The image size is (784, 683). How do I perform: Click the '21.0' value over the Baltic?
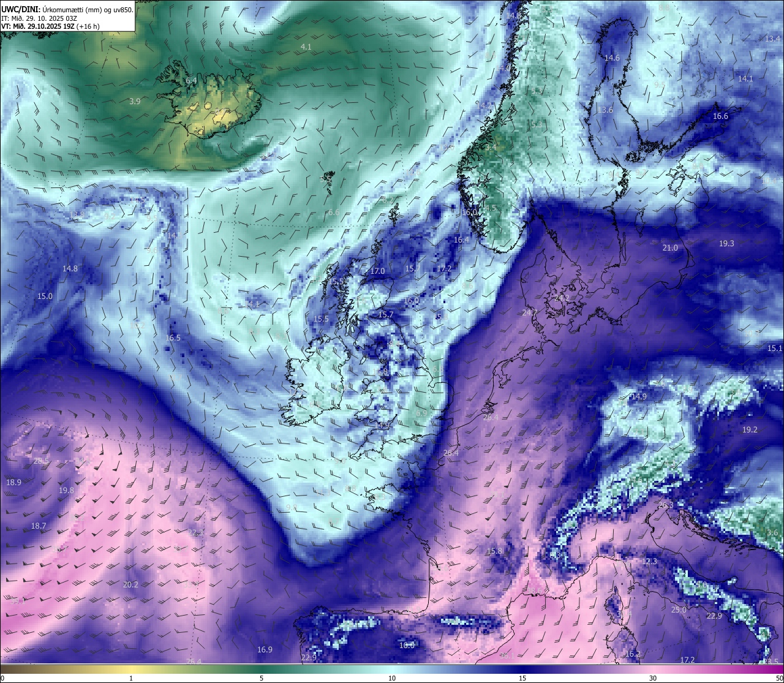coord(670,247)
